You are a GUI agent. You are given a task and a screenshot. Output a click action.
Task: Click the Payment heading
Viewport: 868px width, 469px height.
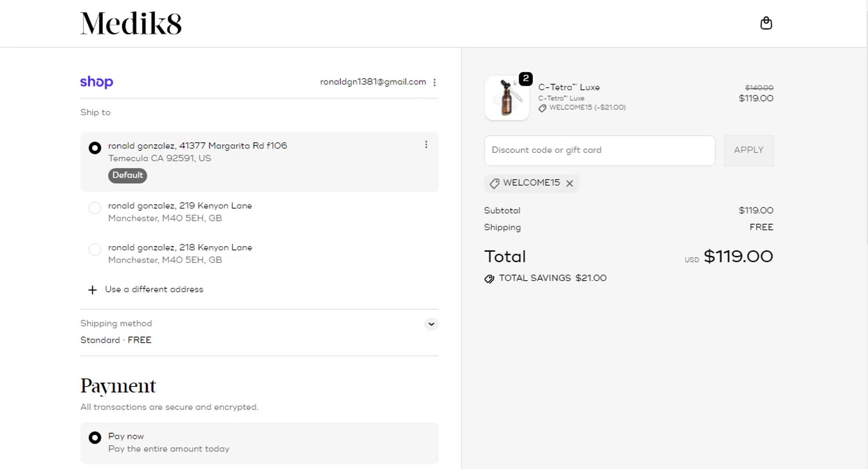(x=118, y=386)
